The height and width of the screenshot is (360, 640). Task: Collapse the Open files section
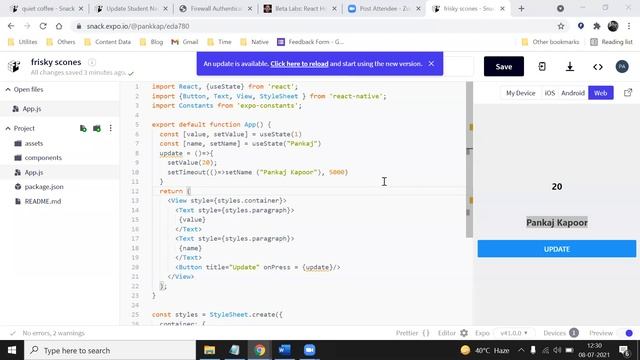(8, 89)
